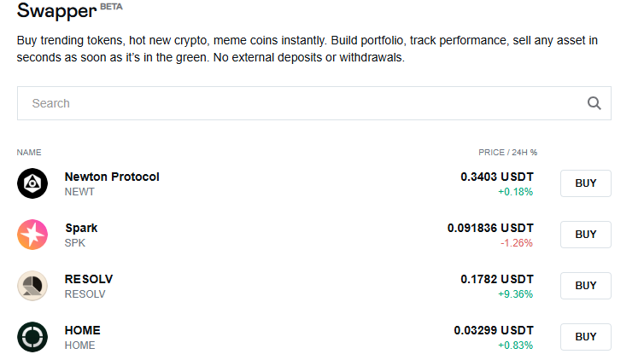Screen dimensions: 644x360
Task: Focus the Search input field
Action: tap(314, 103)
